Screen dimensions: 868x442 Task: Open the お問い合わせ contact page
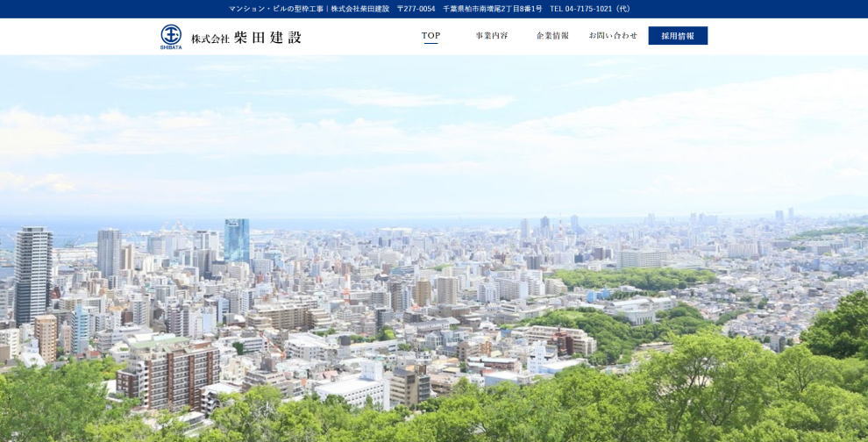pyautogui.click(x=613, y=35)
